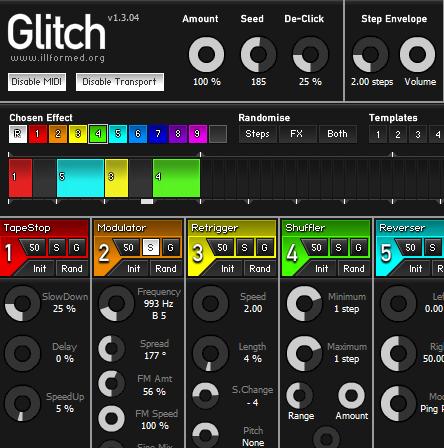Load template 3
The width and height of the screenshot is (444, 448).
pos(418,134)
